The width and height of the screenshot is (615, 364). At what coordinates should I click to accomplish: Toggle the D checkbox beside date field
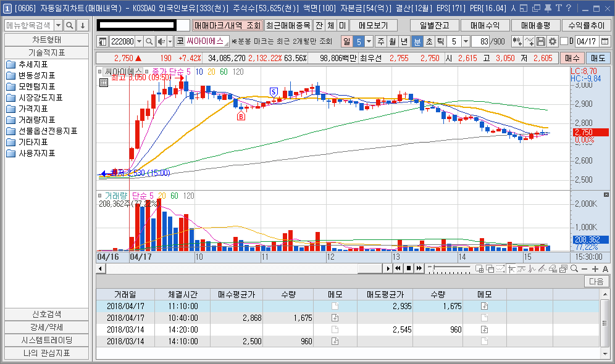[x=564, y=41]
